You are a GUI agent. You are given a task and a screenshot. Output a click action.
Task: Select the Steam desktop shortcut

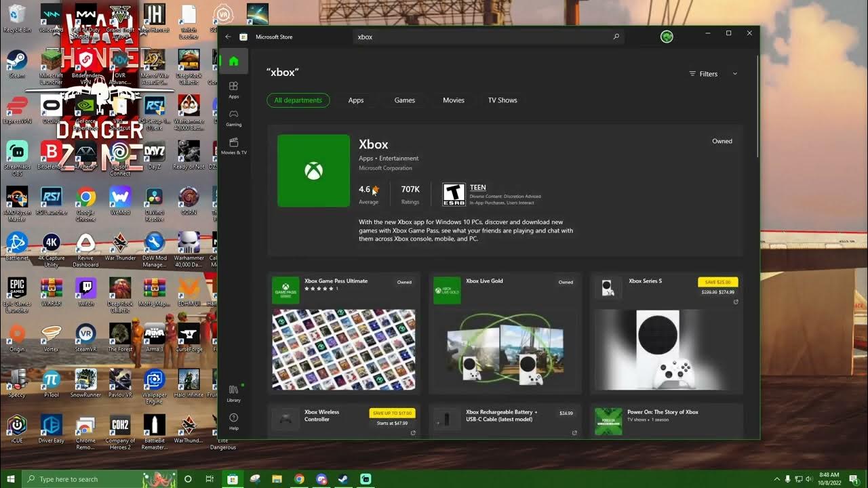[x=17, y=64]
